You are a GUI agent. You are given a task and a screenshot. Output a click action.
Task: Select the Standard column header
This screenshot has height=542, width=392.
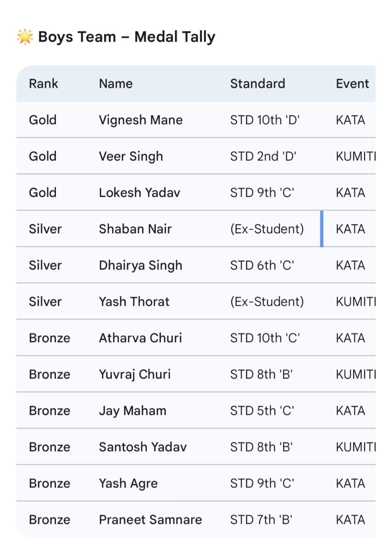coord(257,84)
